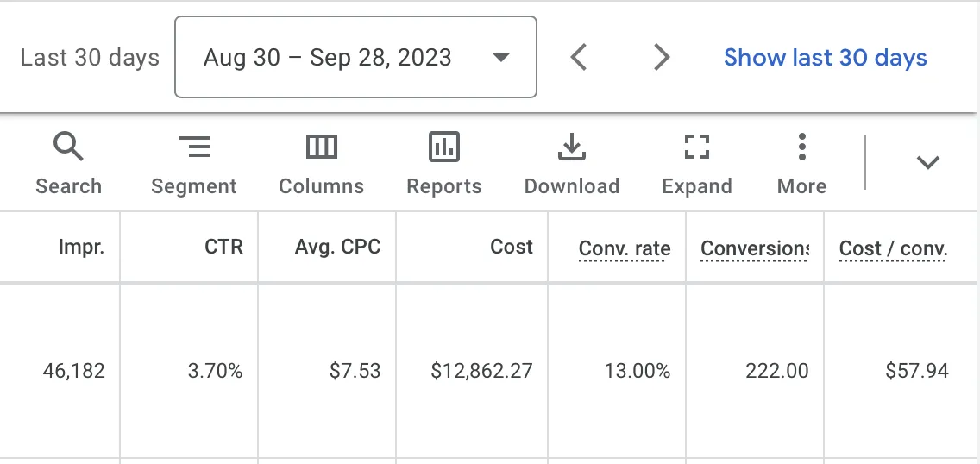Open the date range dropdown
This screenshot has height=464, width=980.
(x=355, y=57)
